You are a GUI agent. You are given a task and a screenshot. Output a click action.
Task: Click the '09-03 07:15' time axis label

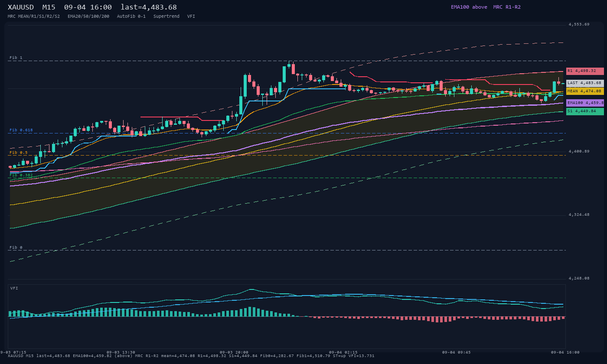(x=13, y=352)
